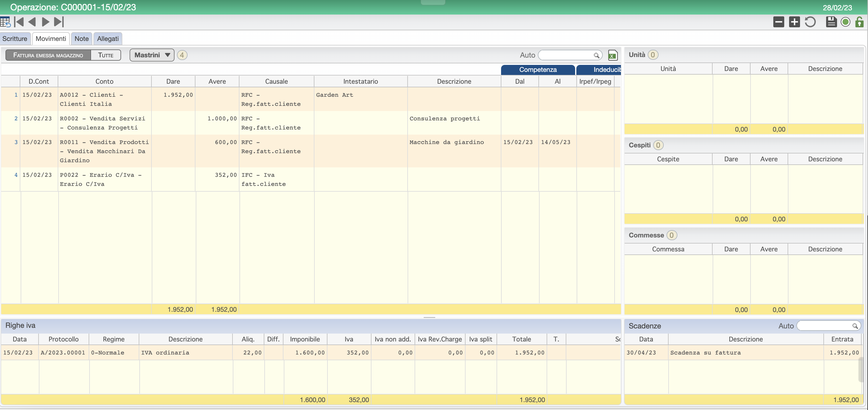868x410 pixels.
Task: Select row 3 conto R0011 Vendita Prodotti
Action: pos(104,151)
